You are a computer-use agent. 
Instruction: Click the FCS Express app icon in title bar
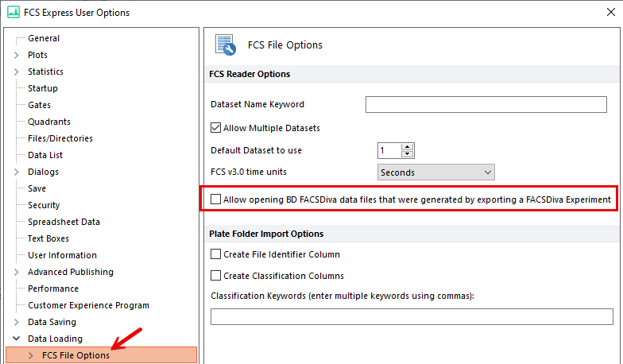(14, 12)
